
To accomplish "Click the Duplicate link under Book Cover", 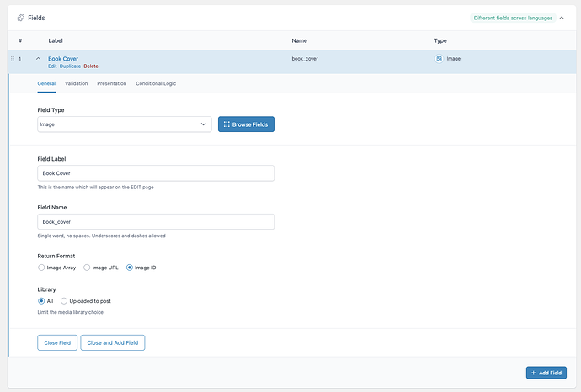I will pos(70,66).
